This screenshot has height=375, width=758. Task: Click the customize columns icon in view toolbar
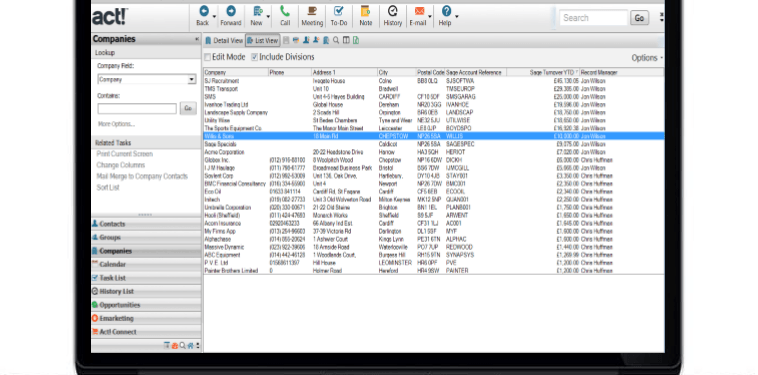point(346,41)
